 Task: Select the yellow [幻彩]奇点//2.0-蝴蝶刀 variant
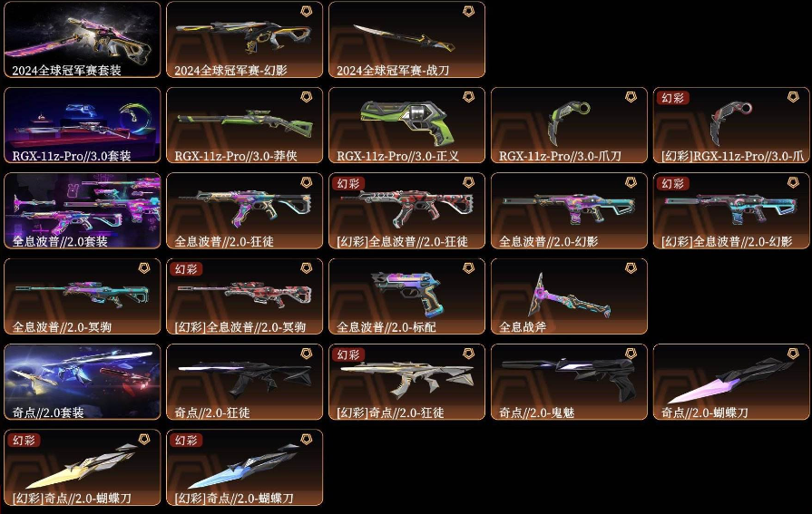(x=83, y=468)
